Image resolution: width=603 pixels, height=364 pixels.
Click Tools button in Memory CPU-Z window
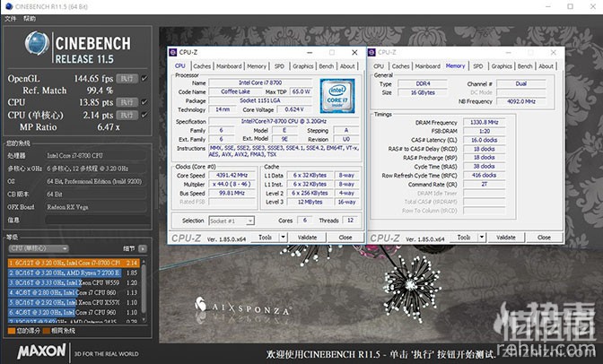(x=463, y=238)
